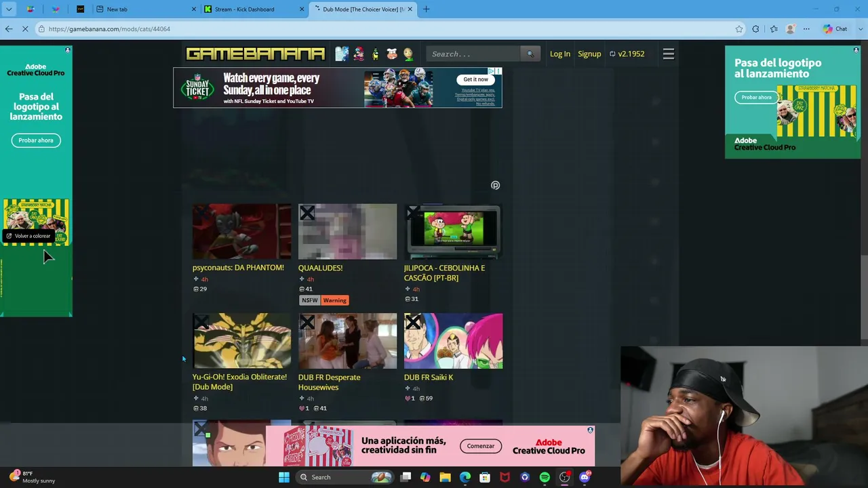868x488 pixels.
Task: Close the New tab browser tab
Action: coord(193,9)
